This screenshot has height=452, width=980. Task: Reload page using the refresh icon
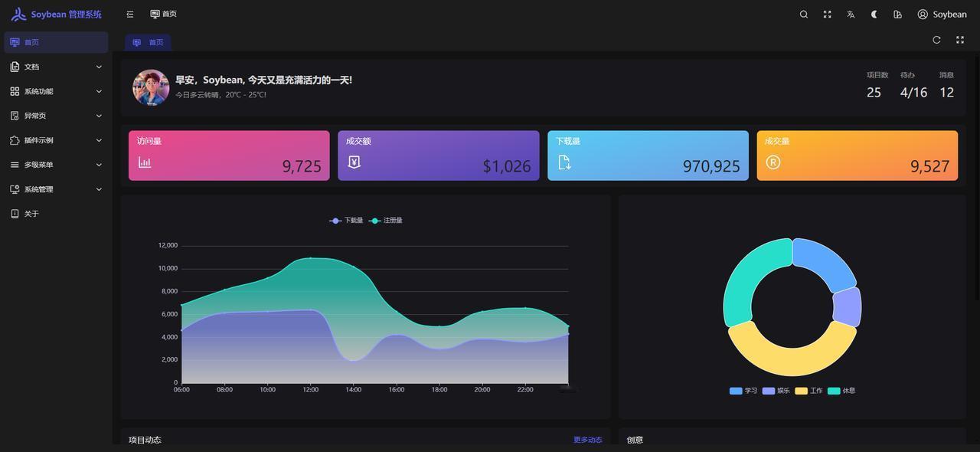click(936, 40)
